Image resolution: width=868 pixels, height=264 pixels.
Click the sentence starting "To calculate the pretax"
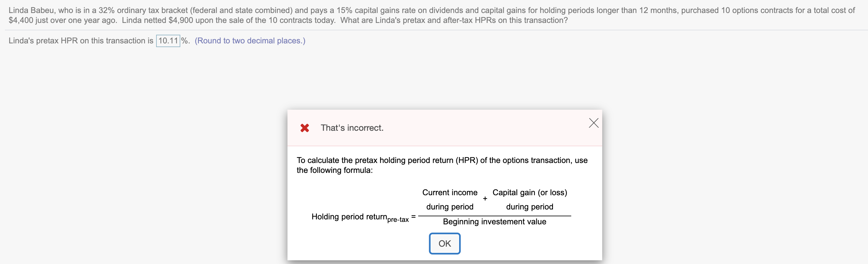(x=441, y=161)
